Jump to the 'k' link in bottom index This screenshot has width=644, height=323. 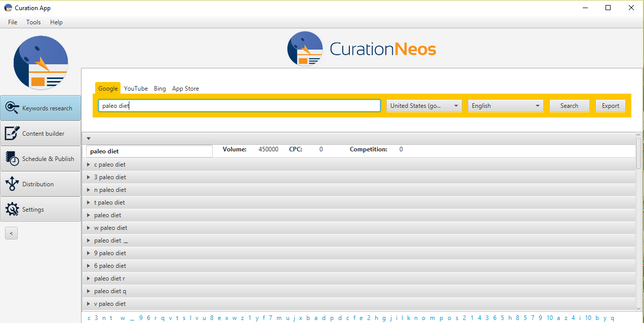click(x=409, y=318)
